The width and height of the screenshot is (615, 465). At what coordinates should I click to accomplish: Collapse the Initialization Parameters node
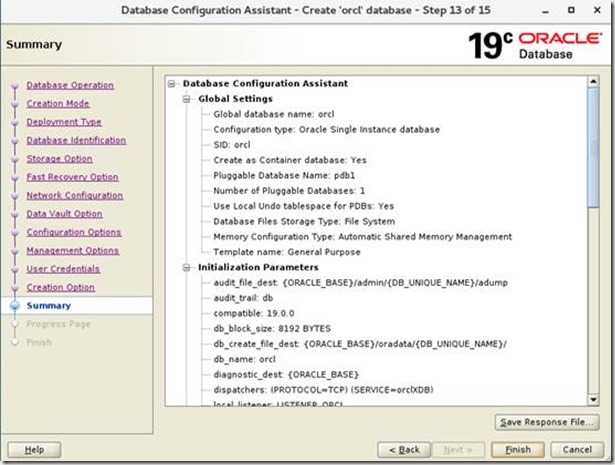[187, 268]
